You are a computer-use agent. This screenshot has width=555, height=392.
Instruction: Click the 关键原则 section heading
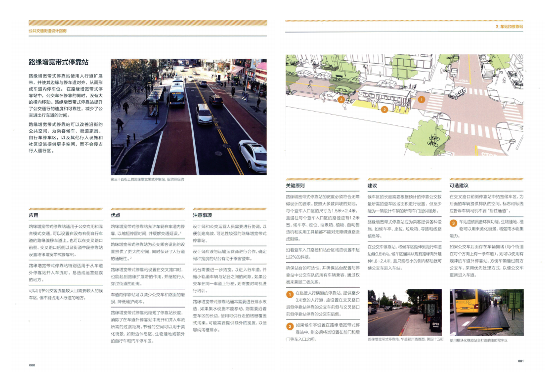point(296,186)
